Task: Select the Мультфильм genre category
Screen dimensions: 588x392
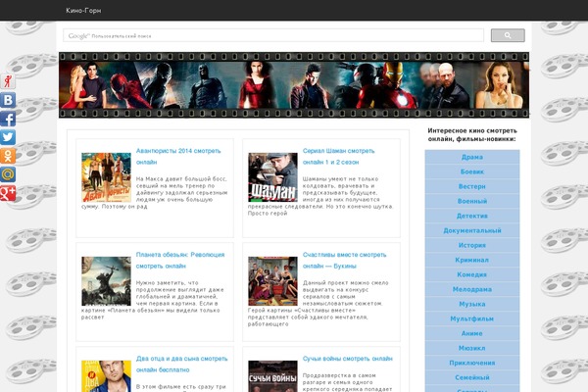Action: 472,318
